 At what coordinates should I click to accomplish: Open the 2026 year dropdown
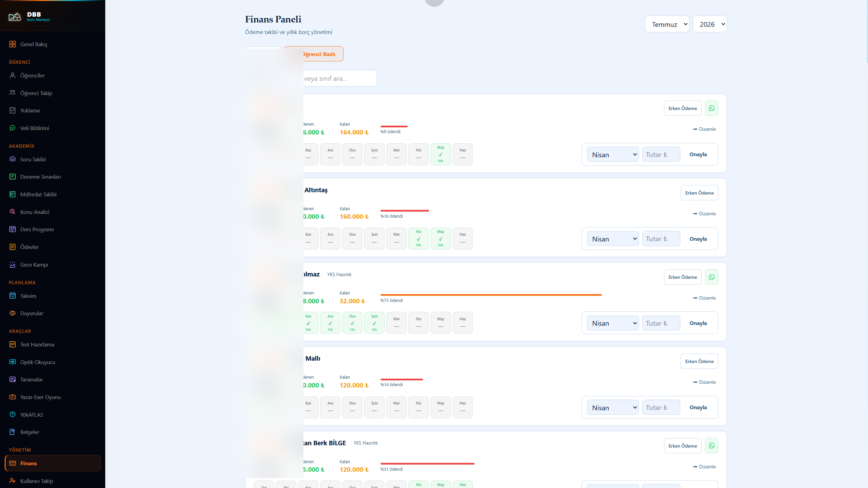click(710, 24)
